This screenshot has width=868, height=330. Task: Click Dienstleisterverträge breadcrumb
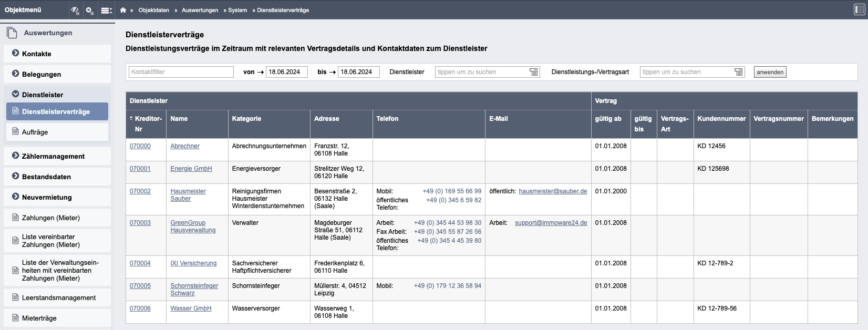[283, 10]
